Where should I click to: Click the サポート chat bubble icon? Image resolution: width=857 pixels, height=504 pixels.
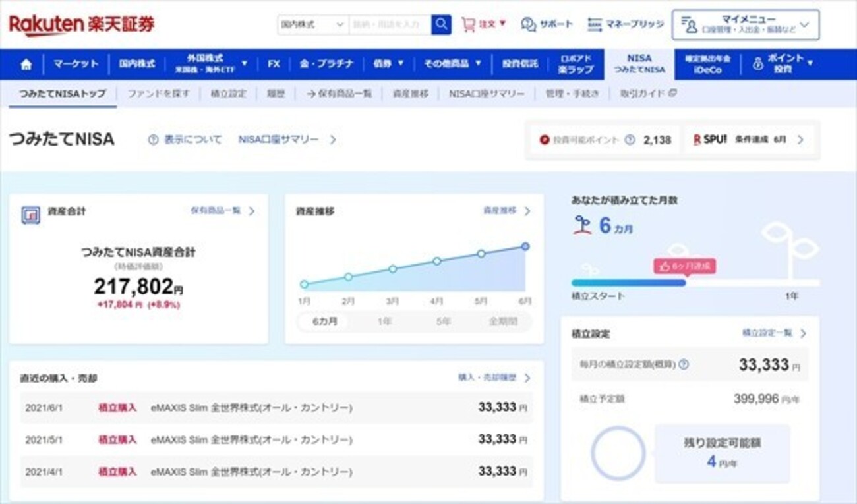pos(528,24)
